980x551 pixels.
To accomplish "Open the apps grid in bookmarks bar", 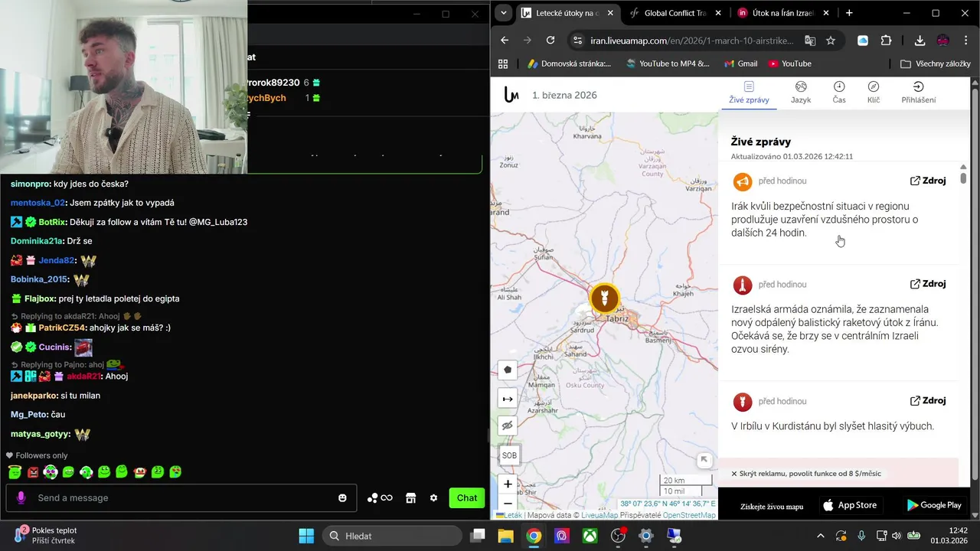I will click(x=503, y=64).
